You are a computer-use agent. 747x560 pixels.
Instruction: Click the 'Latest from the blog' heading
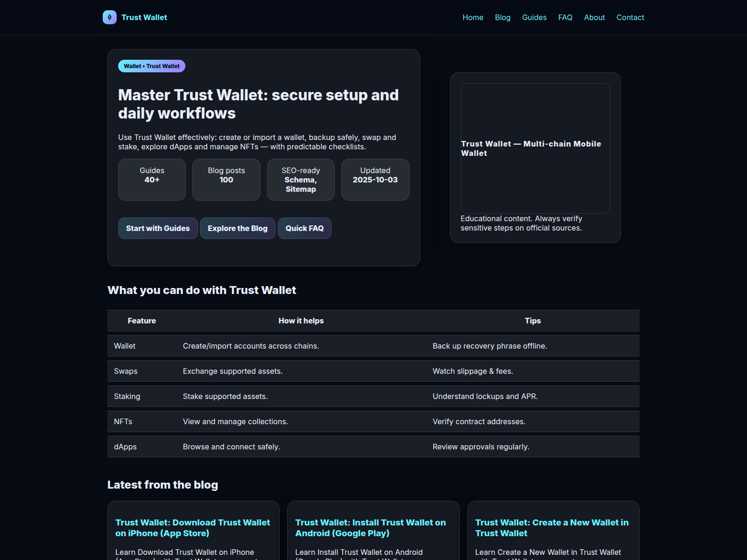(162, 485)
